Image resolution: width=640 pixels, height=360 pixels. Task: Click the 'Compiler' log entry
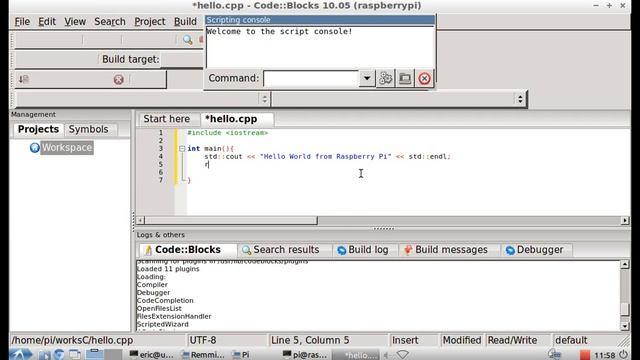[152, 285]
